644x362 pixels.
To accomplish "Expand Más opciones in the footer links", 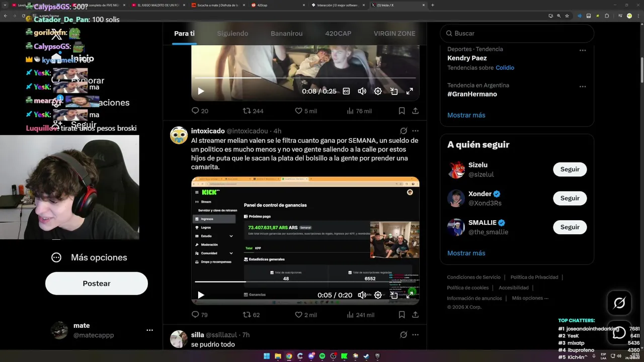I will click(x=530, y=298).
